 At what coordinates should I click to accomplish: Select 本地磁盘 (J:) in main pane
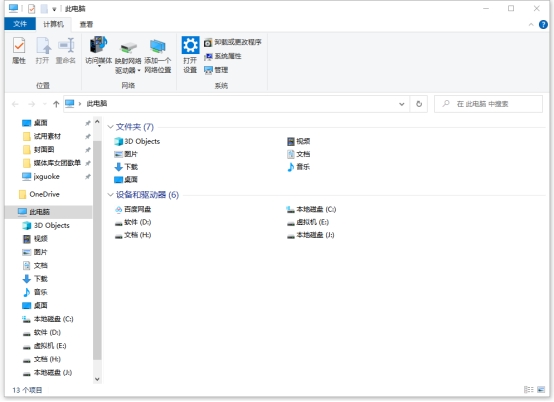point(310,235)
